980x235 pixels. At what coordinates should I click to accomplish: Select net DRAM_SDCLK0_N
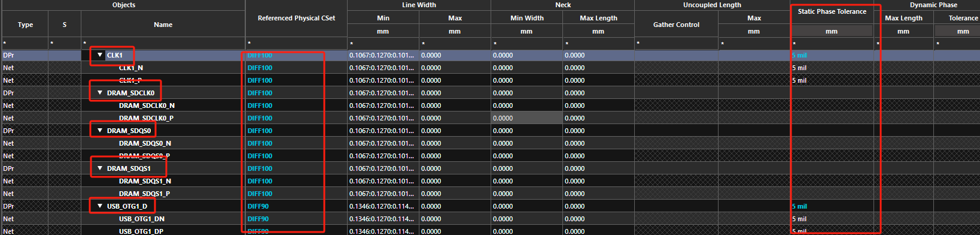click(147, 106)
